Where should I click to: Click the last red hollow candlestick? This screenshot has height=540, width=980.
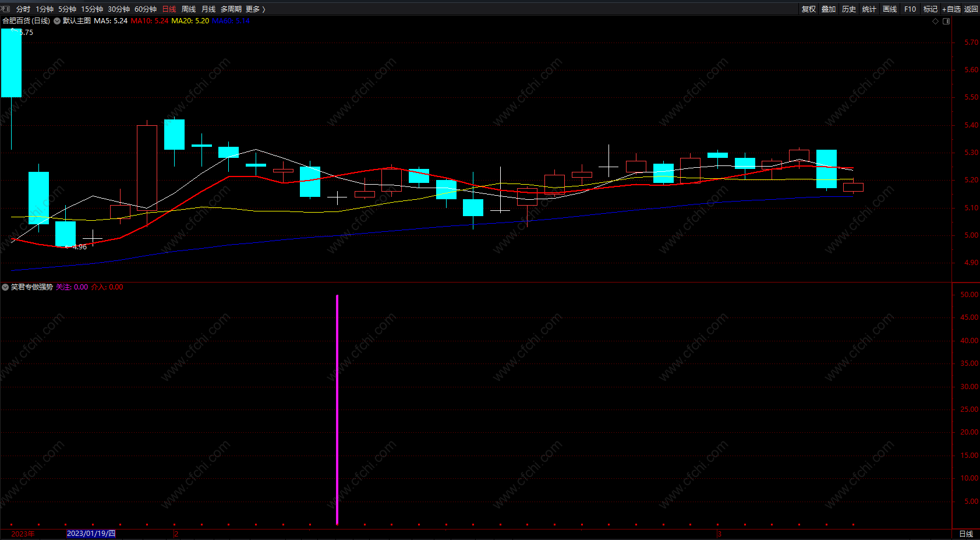(x=853, y=187)
